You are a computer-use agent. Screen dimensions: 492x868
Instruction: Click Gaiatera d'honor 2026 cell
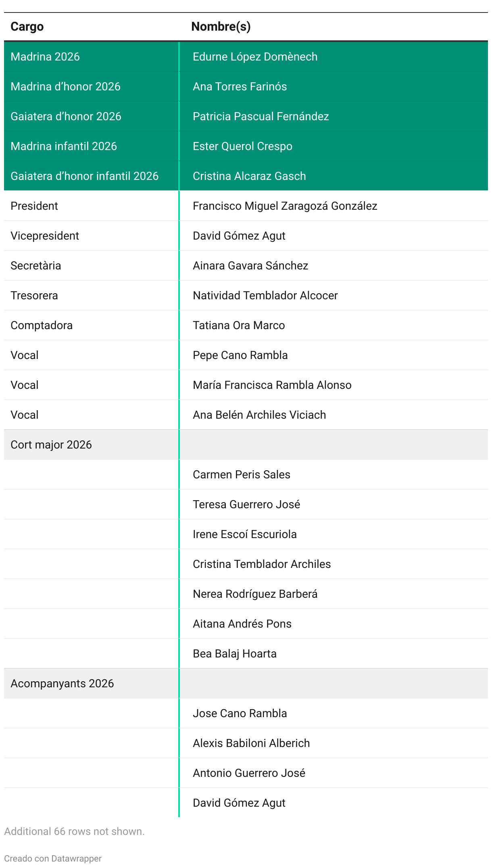point(66,116)
